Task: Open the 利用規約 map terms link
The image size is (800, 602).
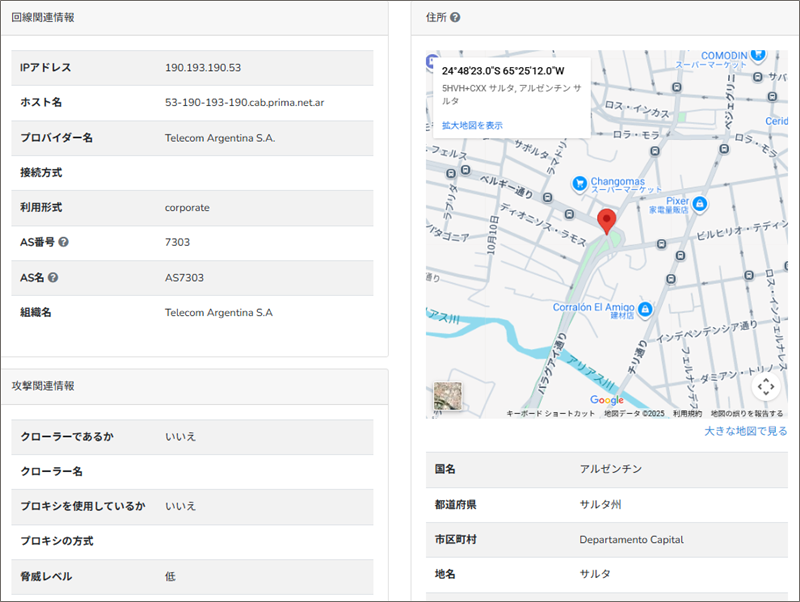Action: (687, 413)
